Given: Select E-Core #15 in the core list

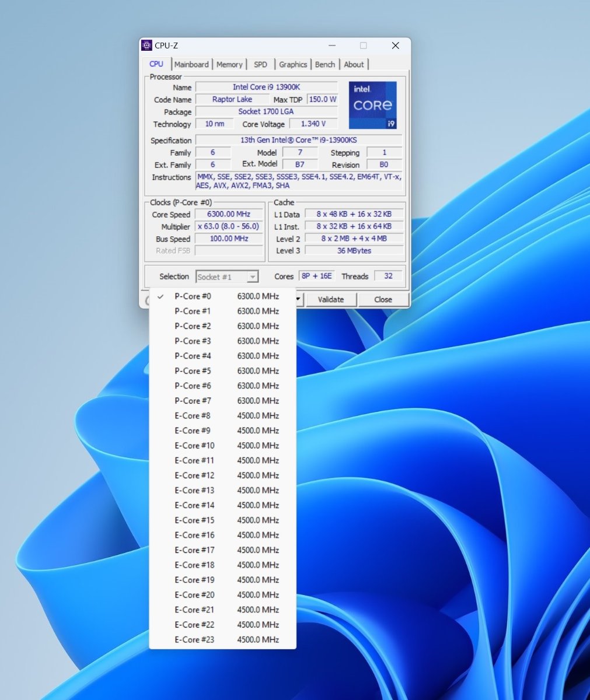Looking at the screenshot, I should pyautogui.click(x=223, y=520).
